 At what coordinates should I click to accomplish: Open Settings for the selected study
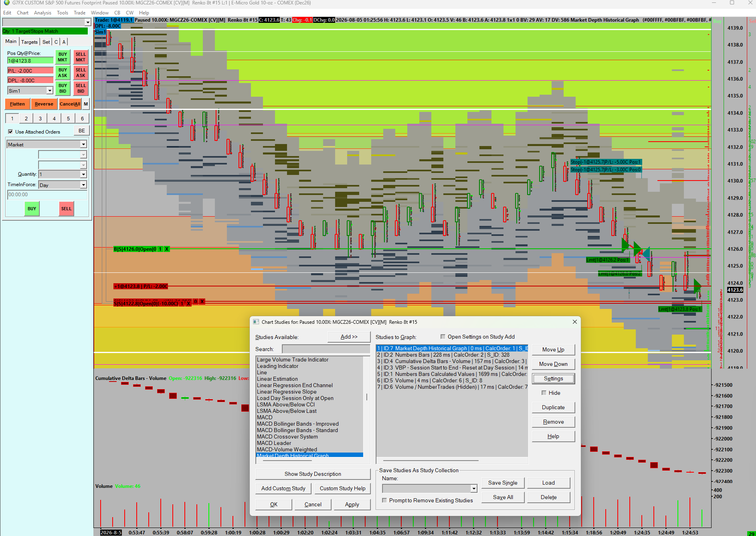553,378
